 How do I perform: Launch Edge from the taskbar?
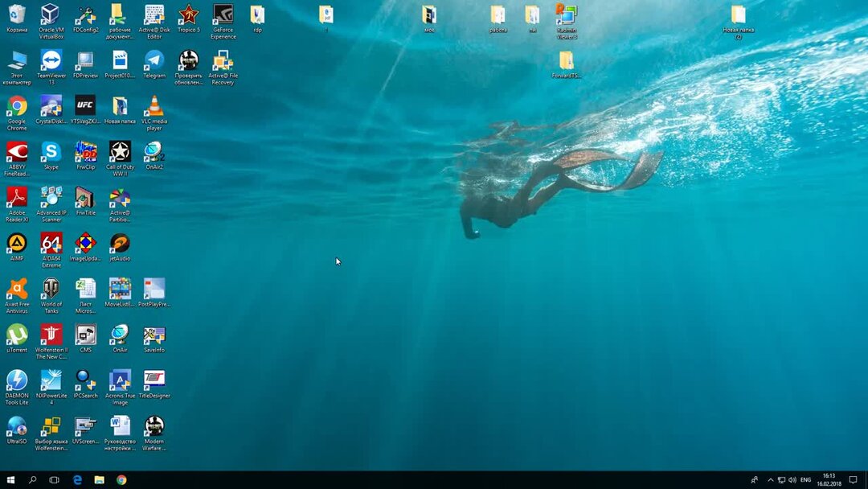coord(77,479)
